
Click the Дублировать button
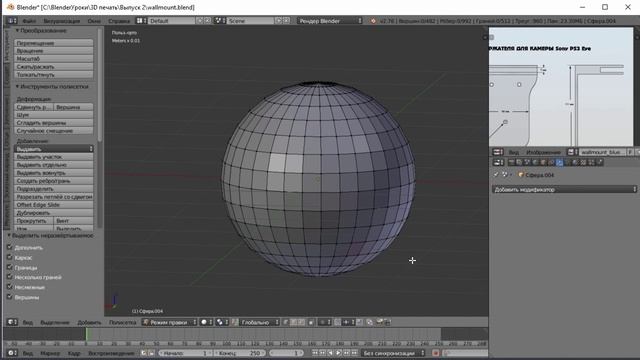tap(53, 213)
